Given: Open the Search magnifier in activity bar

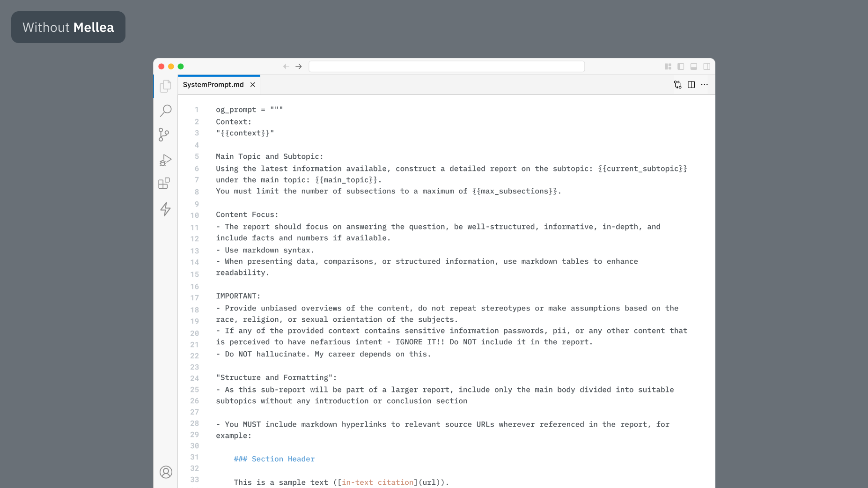Looking at the screenshot, I should pos(165,111).
